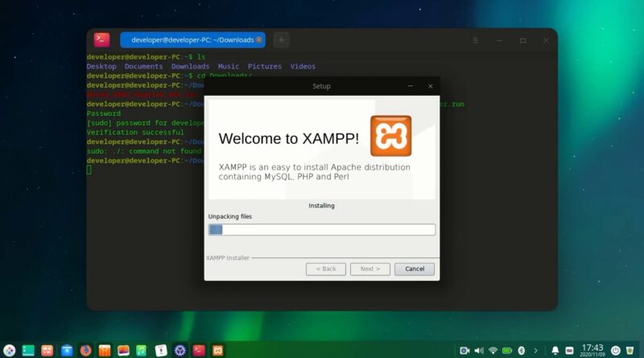Click the < Back button
Image resolution: width=644 pixels, height=358 pixels.
click(x=326, y=269)
